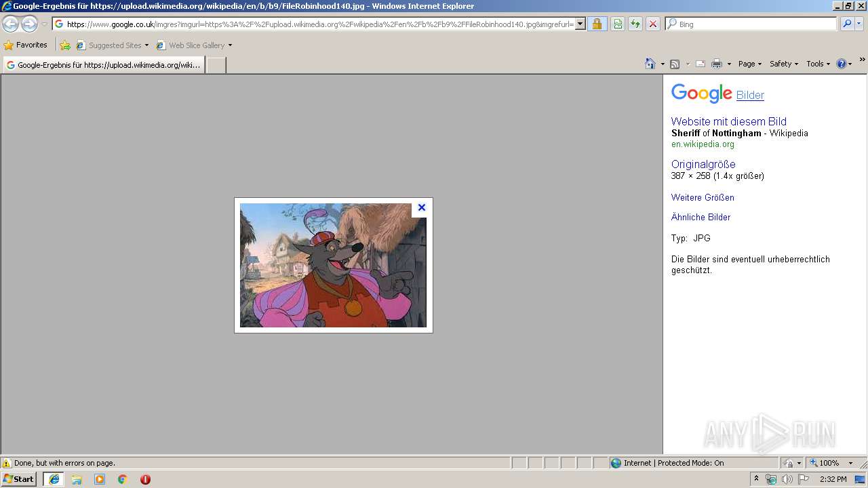
Task: Open the status bar privacy/security dropdown
Action: coord(792,463)
